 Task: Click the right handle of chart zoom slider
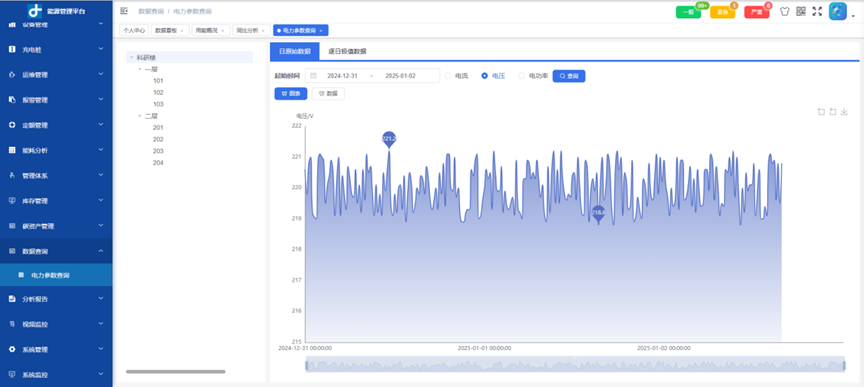coord(845,365)
